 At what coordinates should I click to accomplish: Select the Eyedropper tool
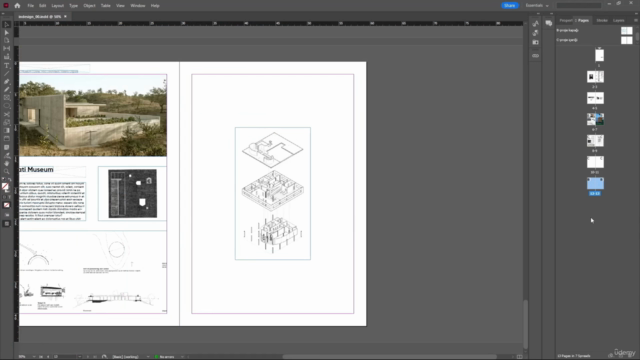[x=7, y=156]
